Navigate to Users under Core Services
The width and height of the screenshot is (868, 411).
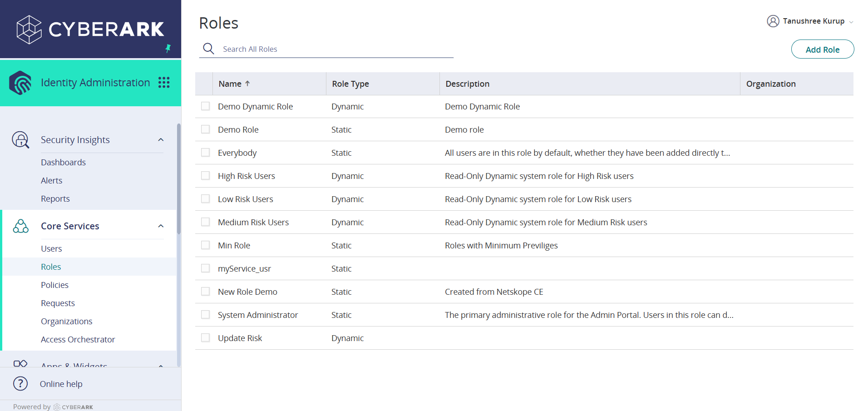(51, 248)
